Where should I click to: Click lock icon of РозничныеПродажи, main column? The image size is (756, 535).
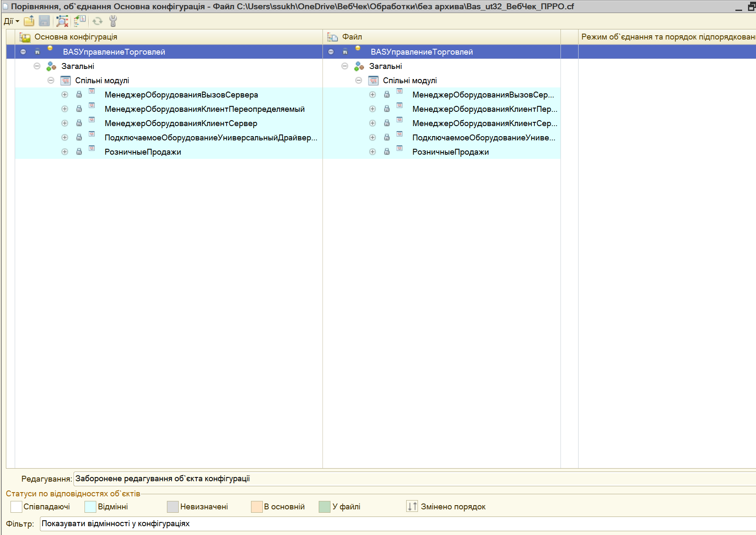pos(79,152)
